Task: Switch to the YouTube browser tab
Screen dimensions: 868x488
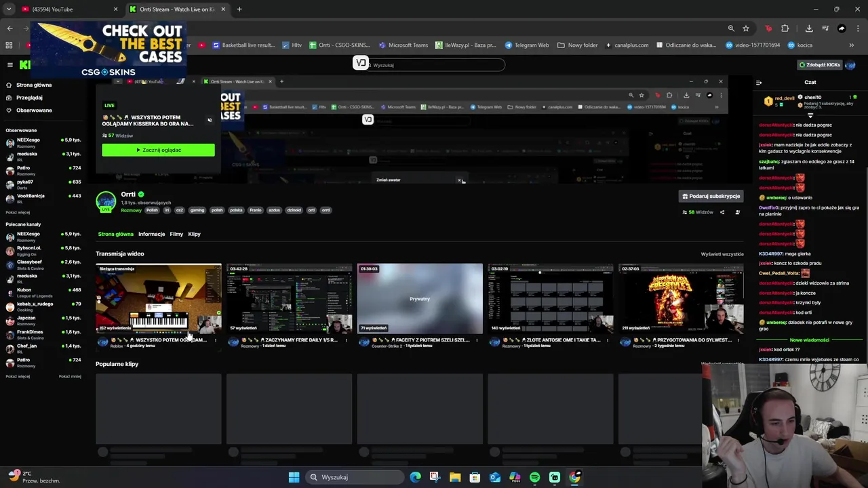Action: pos(68,9)
